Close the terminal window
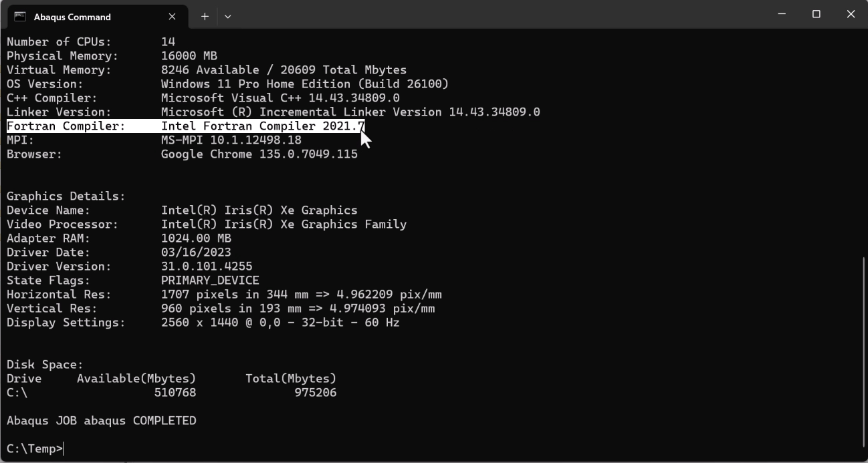868x463 pixels. [x=851, y=14]
